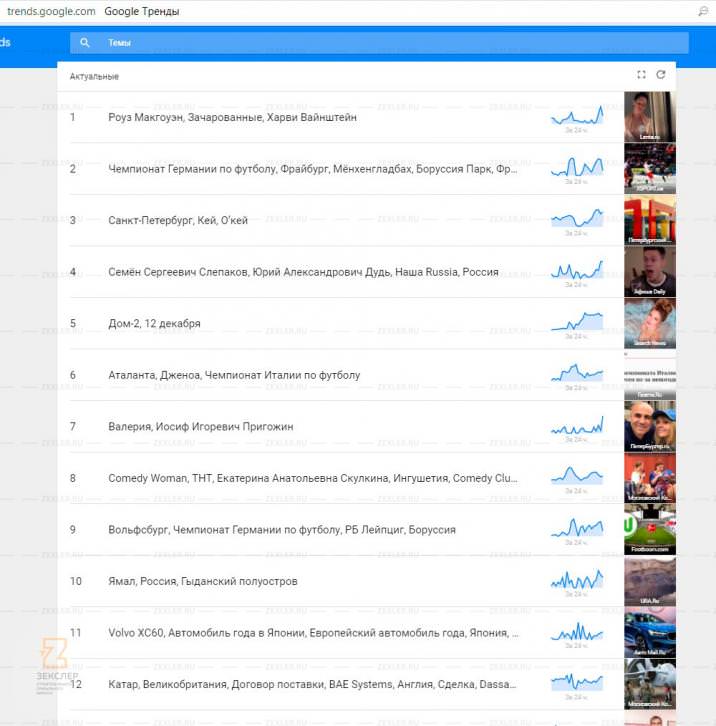Click the search magnifier icon
The width and height of the screenshot is (716, 726).
tap(84, 43)
